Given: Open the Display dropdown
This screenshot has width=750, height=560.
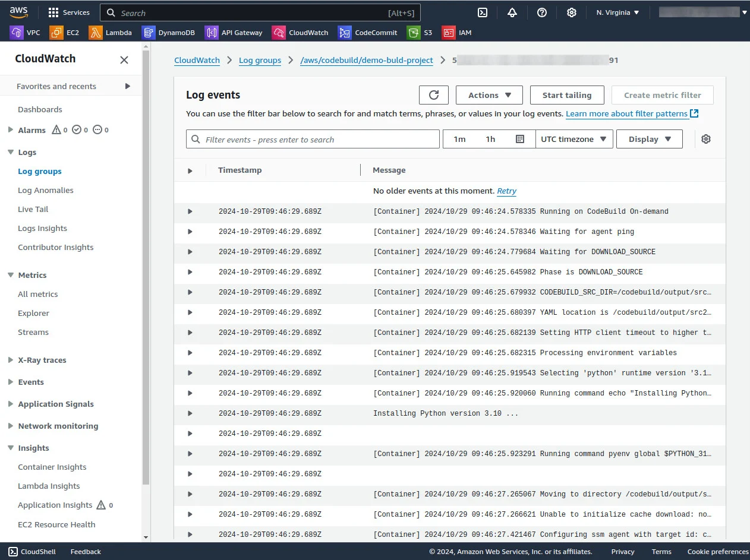Looking at the screenshot, I should [650, 139].
